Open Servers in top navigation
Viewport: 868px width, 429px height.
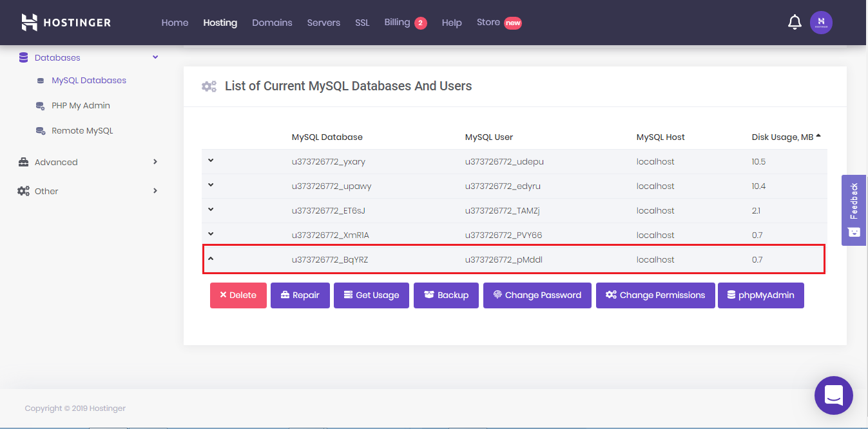[x=323, y=23]
